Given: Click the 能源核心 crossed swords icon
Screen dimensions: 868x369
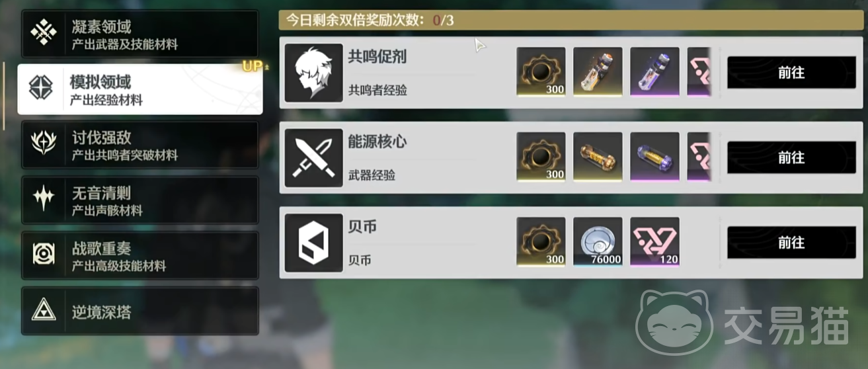Looking at the screenshot, I should tap(313, 157).
